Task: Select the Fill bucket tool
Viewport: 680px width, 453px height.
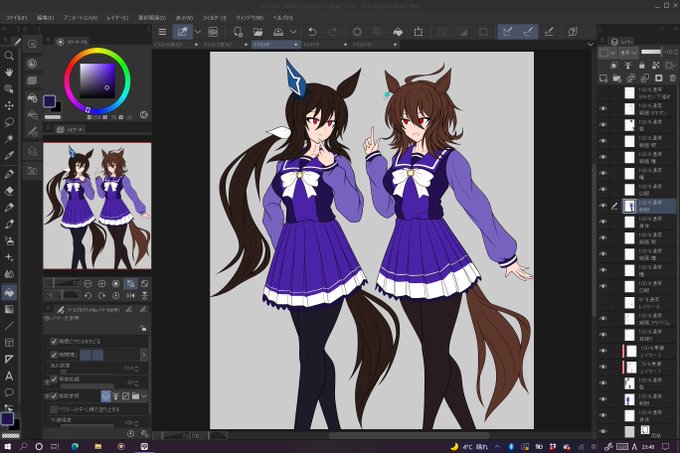Action: (x=9, y=293)
